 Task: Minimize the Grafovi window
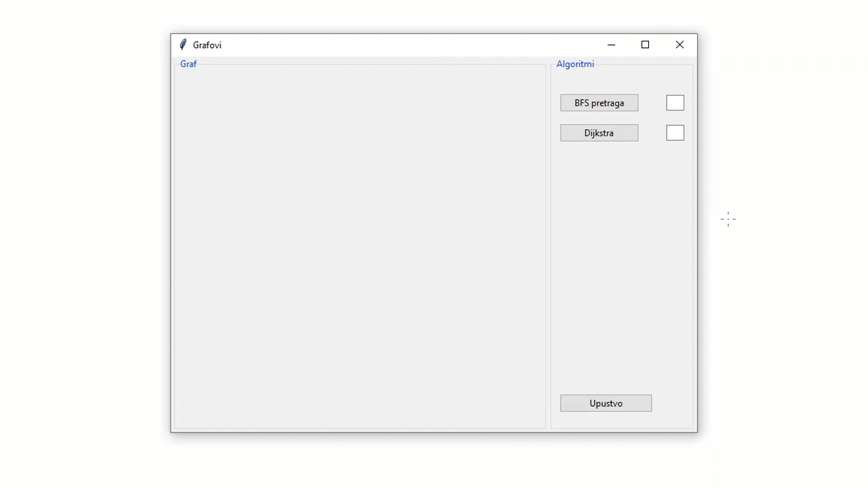pyautogui.click(x=611, y=45)
